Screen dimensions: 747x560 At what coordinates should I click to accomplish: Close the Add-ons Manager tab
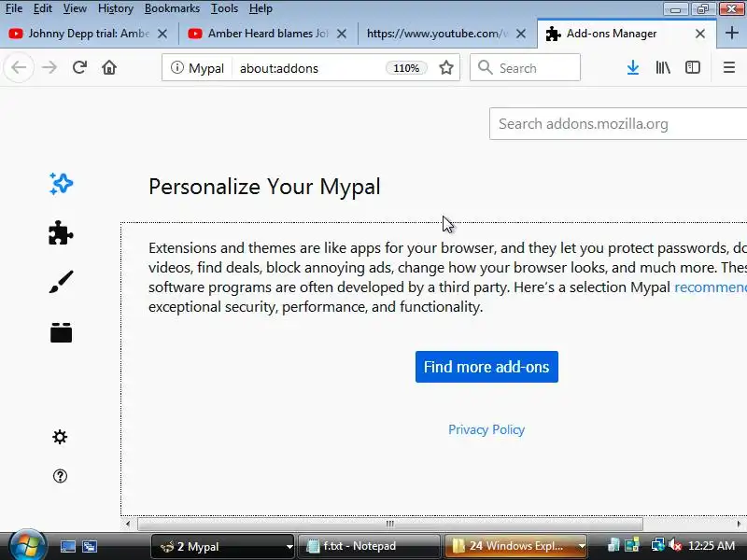(700, 34)
